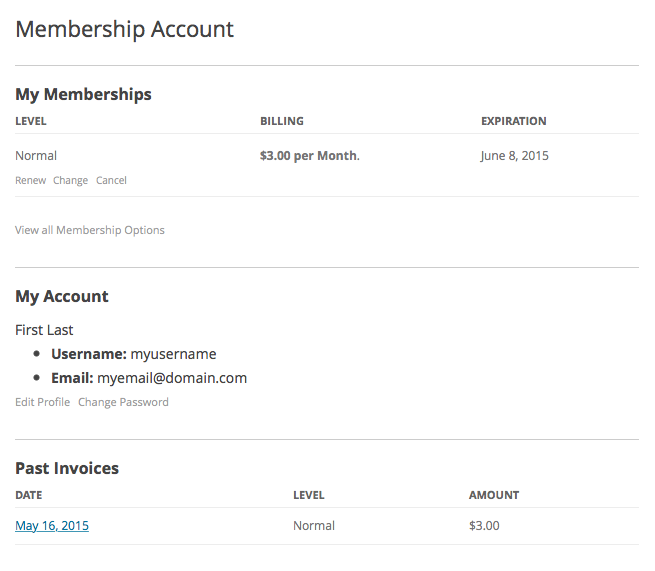Click the Change Password link
This screenshot has height=571, width=655.
click(x=123, y=402)
